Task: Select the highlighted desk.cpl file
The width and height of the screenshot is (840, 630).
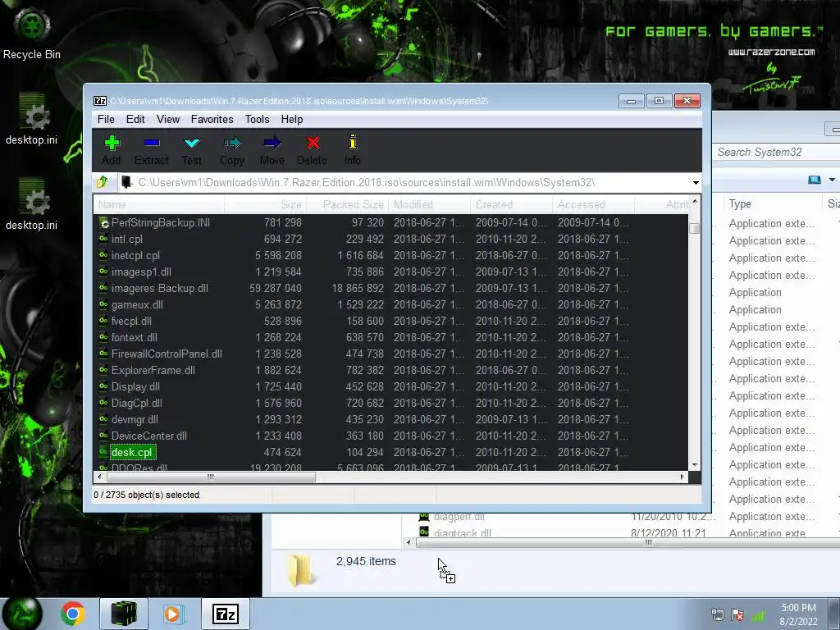Action: (x=132, y=452)
